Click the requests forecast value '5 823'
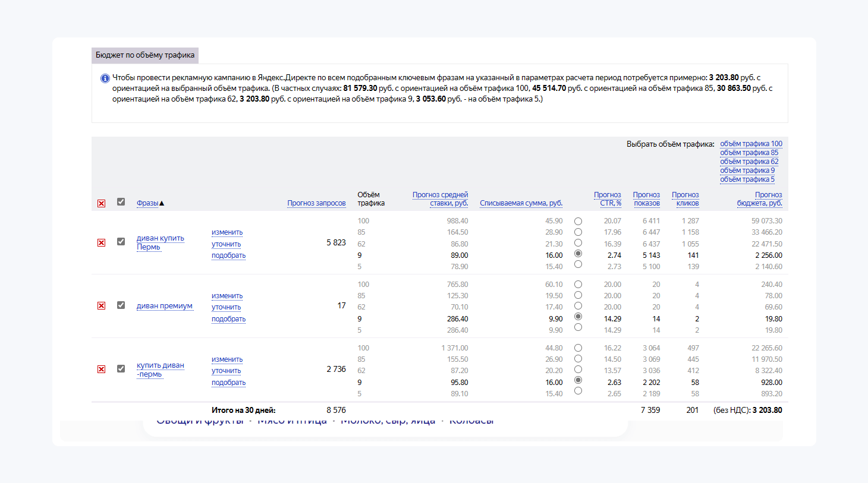The width and height of the screenshot is (868, 483). point(336,242)
